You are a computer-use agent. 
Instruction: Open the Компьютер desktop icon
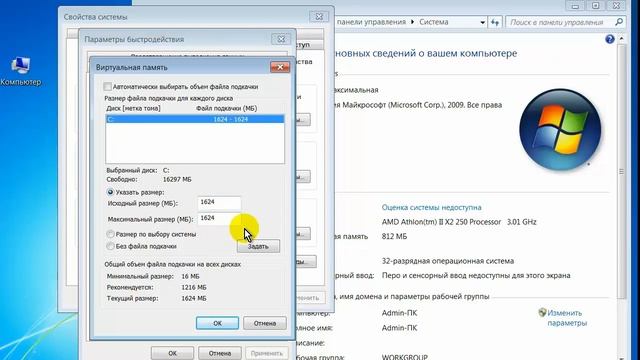(x=20, y=71)
